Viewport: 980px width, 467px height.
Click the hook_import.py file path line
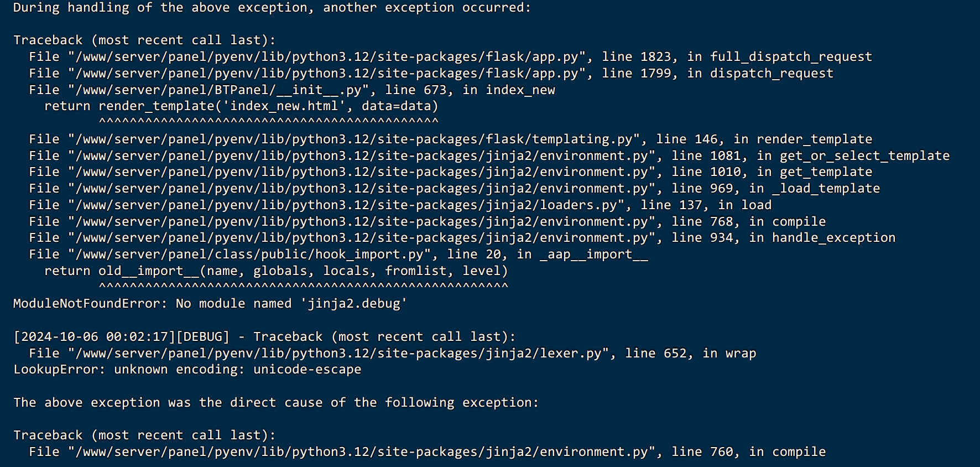pos(338,255)
